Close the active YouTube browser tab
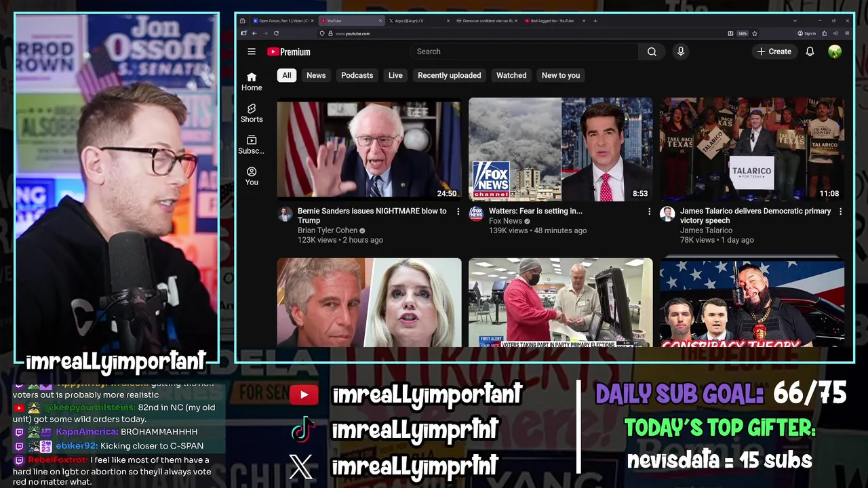Image resolution: width=868 pixels, height=488 pixels. (x=380, y=21)
